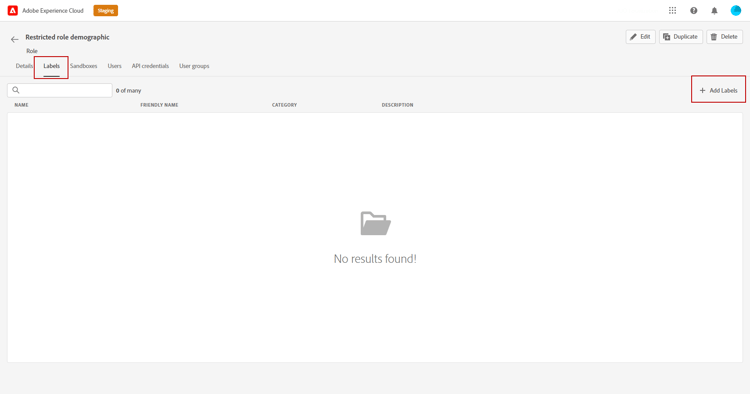The image size is (750, 394).
Task: Open the help question mark icon
Action: [x=694, y=11]
